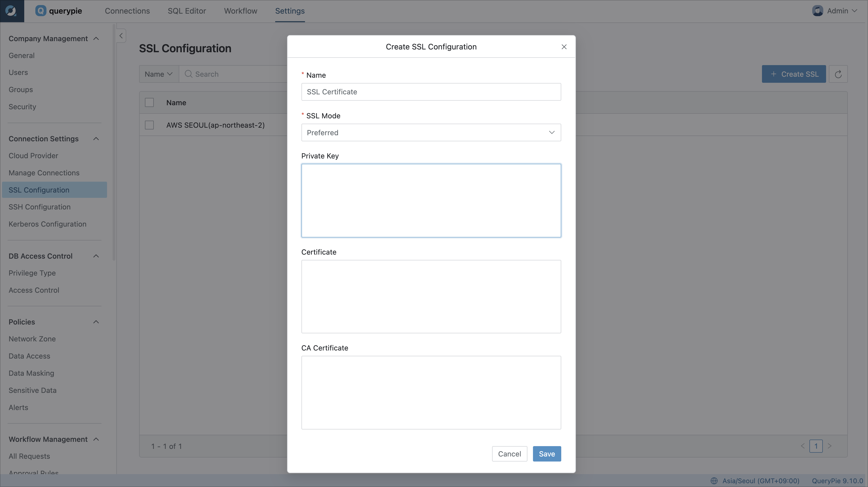This screenshot has height=487, width=868.
Task: Open All Requests
Action: point(29,456)
